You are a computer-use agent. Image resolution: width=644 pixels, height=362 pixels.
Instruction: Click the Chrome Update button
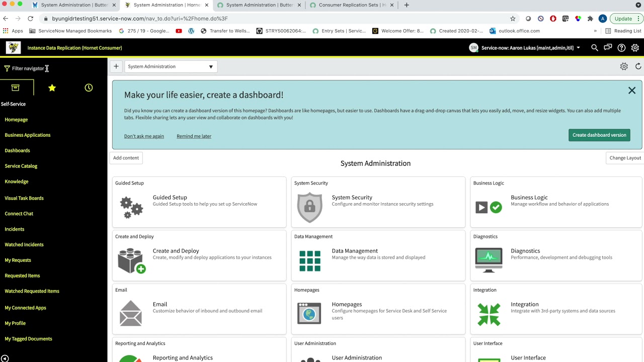(x=626, y=19)
